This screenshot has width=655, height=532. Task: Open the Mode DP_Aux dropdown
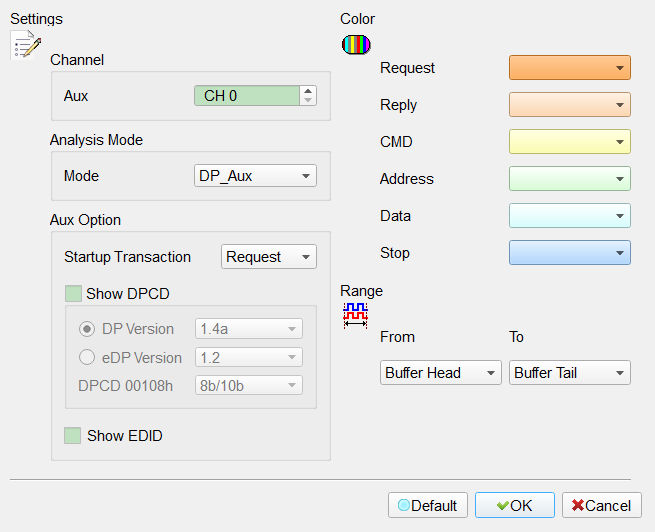pyautogui.click(x=255, y=176)
